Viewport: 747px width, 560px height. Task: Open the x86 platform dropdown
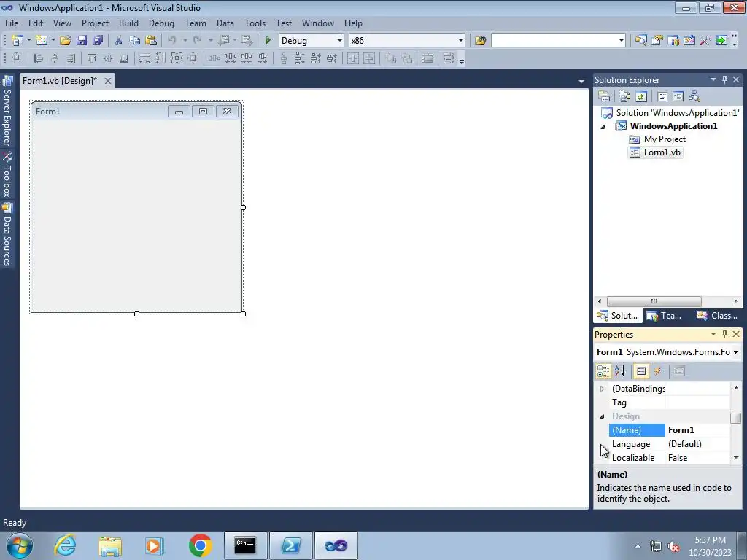[x=461, y=41]
